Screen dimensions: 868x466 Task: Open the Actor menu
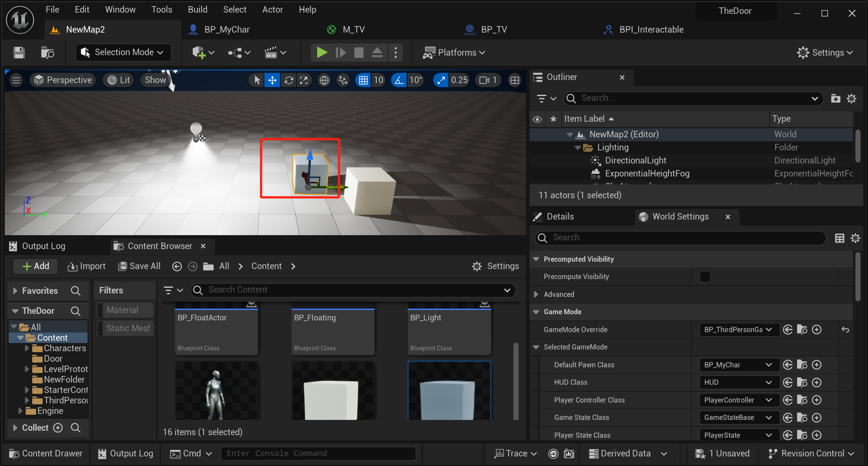click(x=272, y=10)
